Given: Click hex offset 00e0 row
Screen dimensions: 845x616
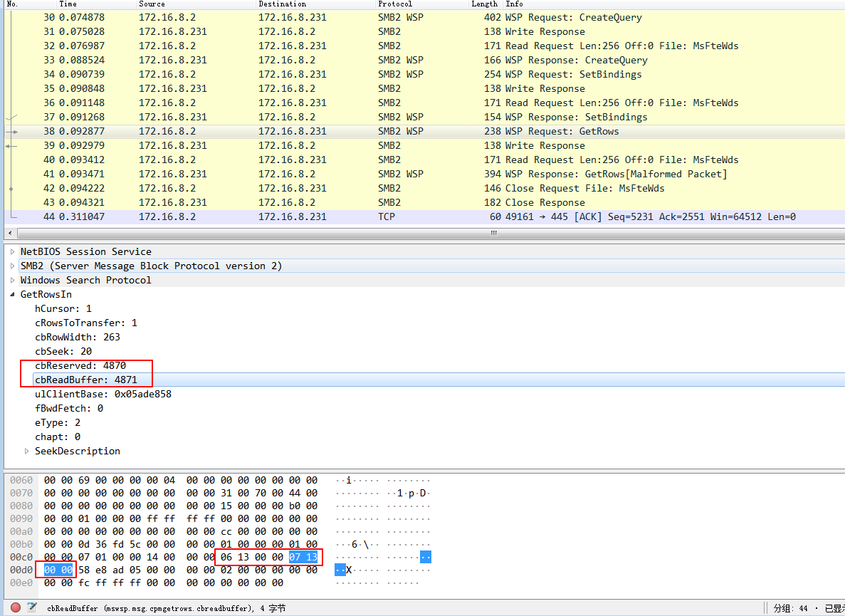Looking at the screenshot, I should click(x=21, y=583).
